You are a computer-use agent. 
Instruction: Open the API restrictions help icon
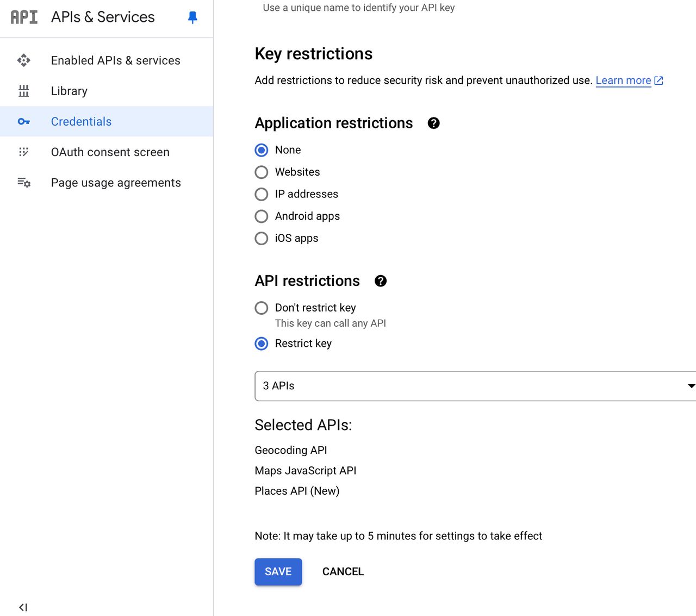coord(381,281)
